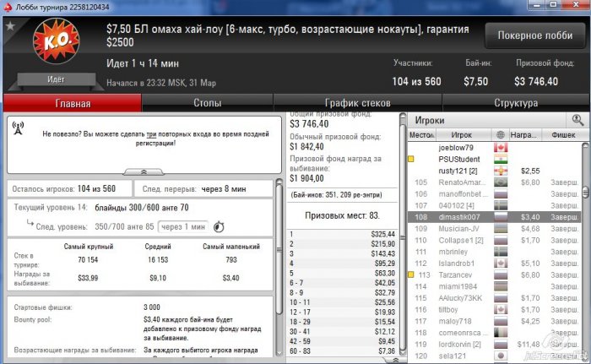Image resolution: width=591 pixels, height=364 pixels.
Task: Click the $3,40 bounty of dimastik007
Action: (x=530, y=217)
